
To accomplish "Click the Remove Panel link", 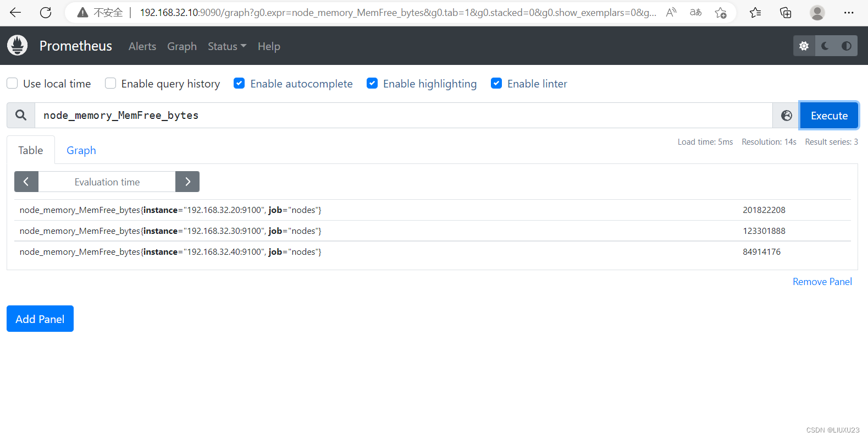I will pos(822,282).
